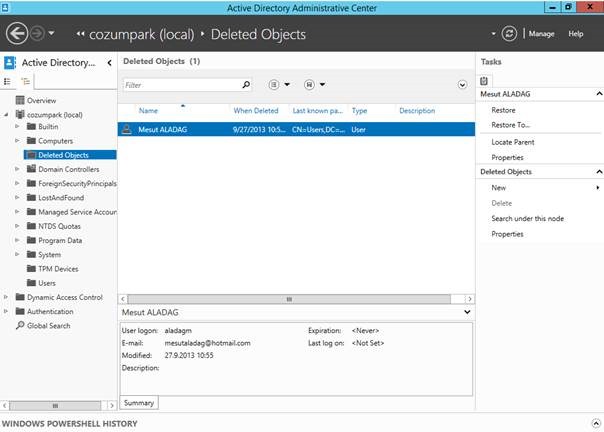
Task: Sort by Last known parent column
Action: (317, 111)
